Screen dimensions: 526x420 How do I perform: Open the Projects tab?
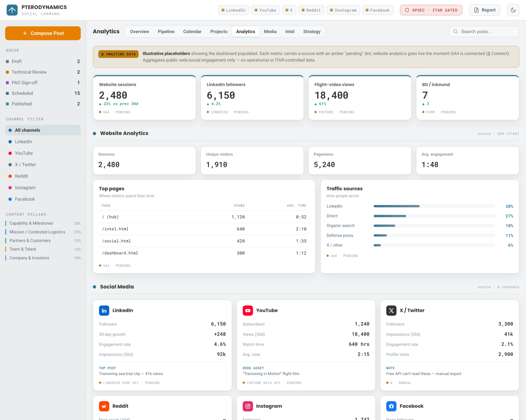point(219,32)
